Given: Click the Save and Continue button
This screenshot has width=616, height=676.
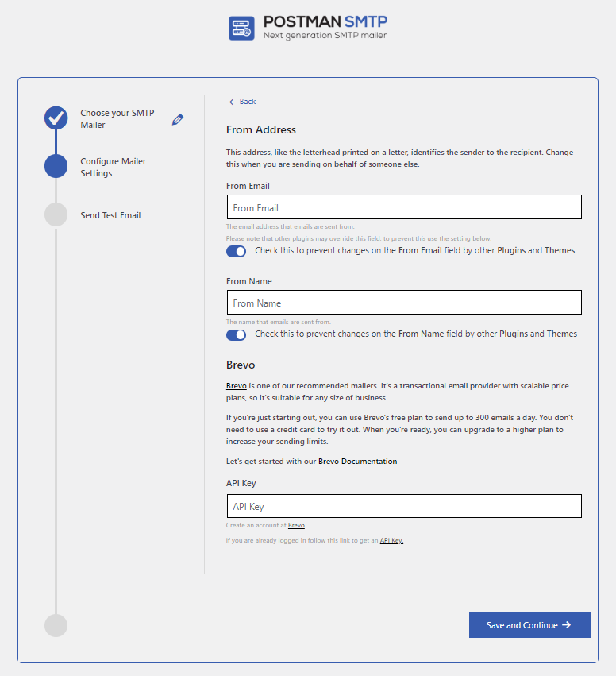Looking at the screenshot, I should point(529,624).
